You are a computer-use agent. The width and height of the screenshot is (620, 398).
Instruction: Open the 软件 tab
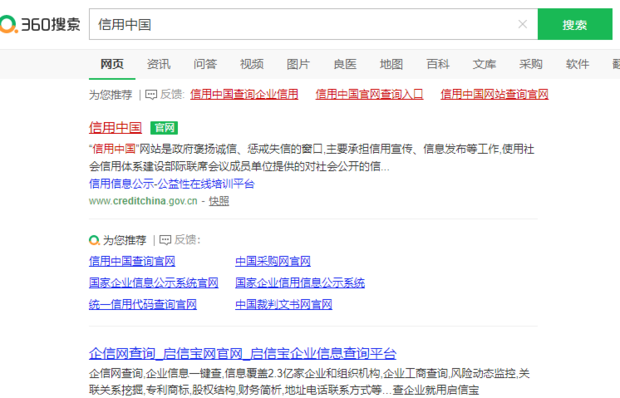tap(577, 64)
